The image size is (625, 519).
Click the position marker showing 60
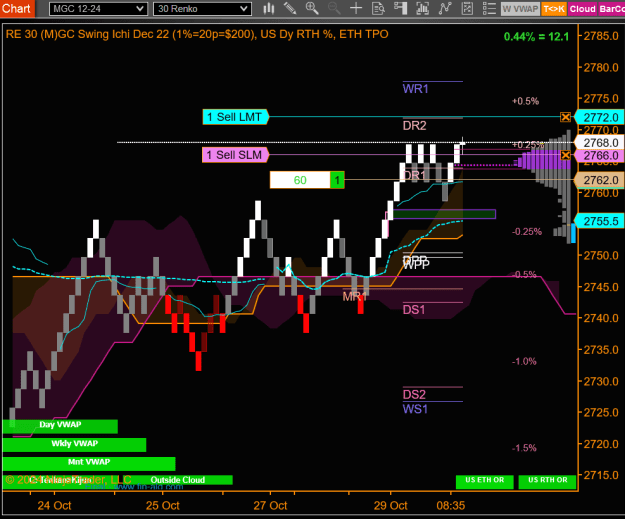300,180
